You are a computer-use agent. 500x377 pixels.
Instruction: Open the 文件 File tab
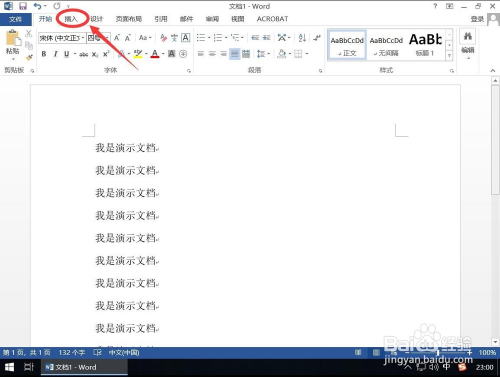[x=16, y=19]
